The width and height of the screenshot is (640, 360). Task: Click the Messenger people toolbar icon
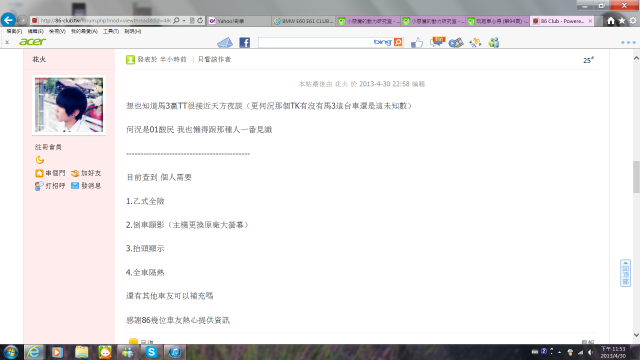coord(494,42)
